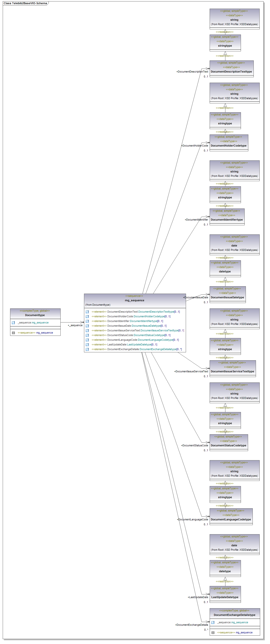
Task: Click the icon beside DocumentDescriptionText element
Action: point(87,312)
